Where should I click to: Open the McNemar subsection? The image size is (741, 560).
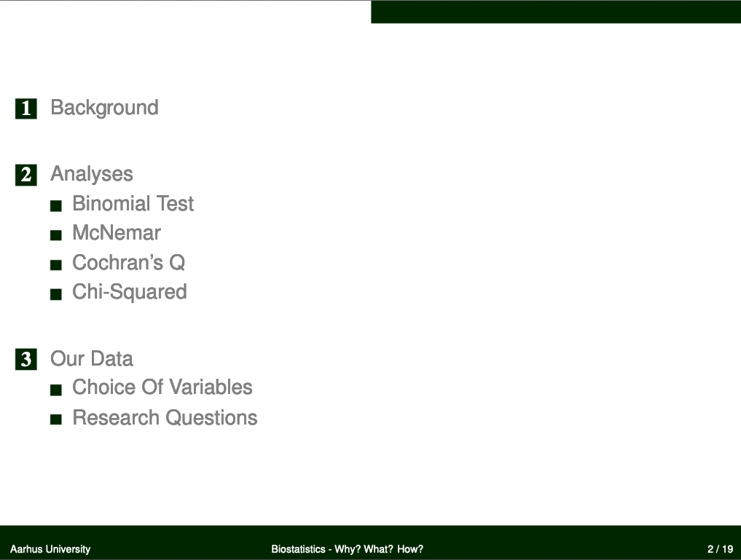coord(117,233)
